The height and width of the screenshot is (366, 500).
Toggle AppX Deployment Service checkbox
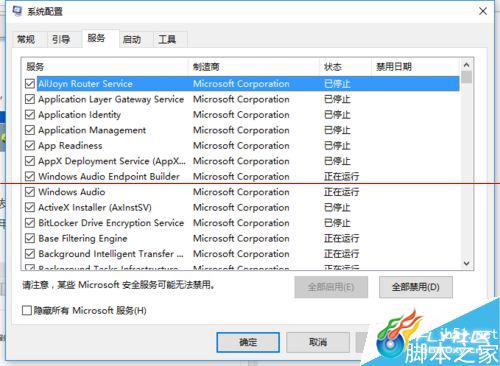tap(30, 161)
